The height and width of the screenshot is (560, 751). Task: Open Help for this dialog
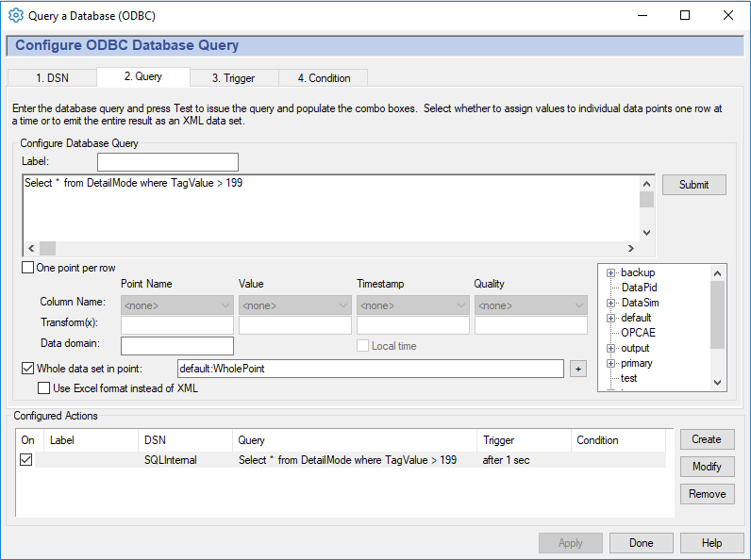pos(711,543)
